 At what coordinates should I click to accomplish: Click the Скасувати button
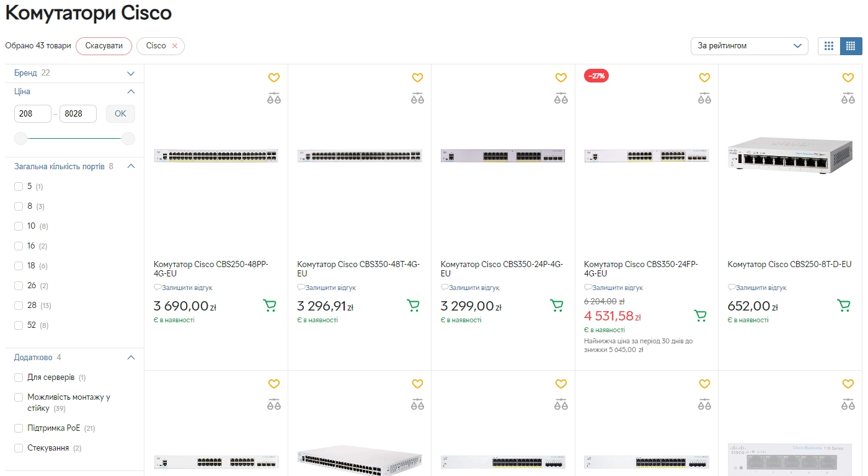(x=104, y=46)
